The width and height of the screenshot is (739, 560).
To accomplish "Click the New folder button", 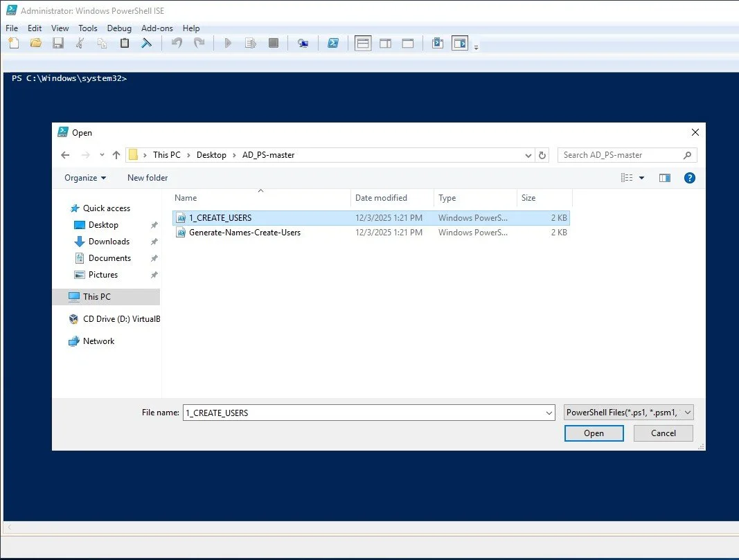I will pos(148,178).
